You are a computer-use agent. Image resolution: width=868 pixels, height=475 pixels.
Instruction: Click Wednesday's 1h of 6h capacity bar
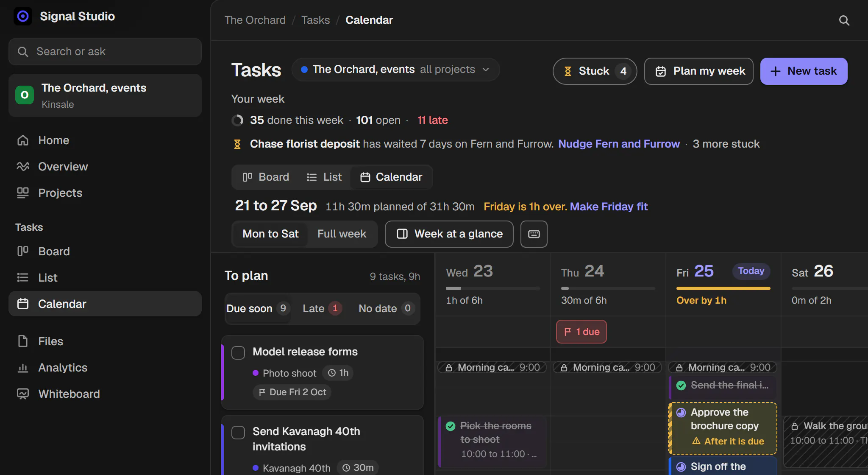point(493,288)
